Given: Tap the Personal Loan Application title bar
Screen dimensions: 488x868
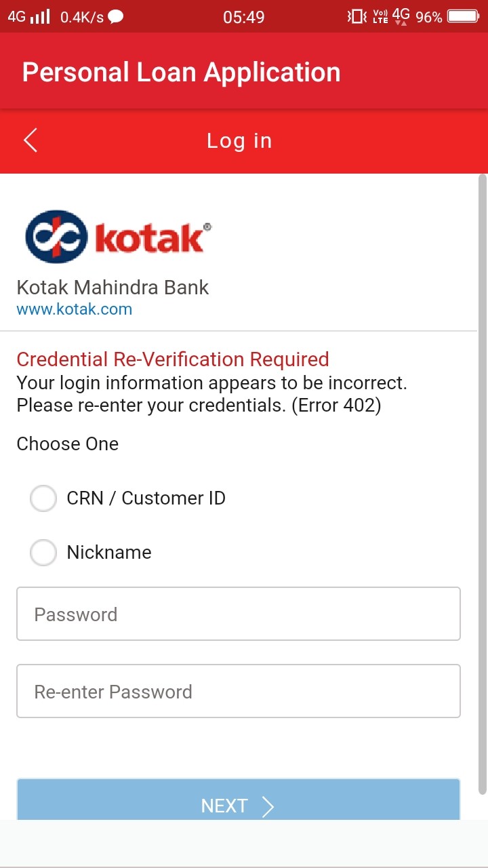Looking at the screenshot, I should click(x=244, y=71).
